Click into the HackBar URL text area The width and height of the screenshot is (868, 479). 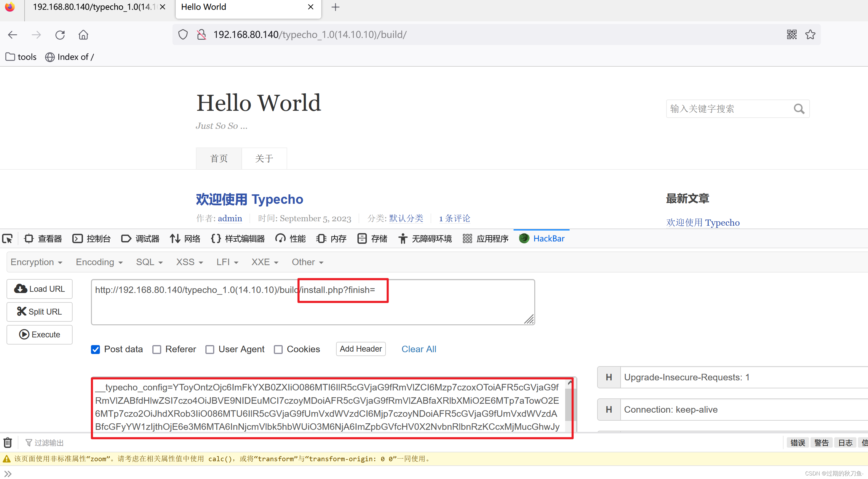coord(313,302)
